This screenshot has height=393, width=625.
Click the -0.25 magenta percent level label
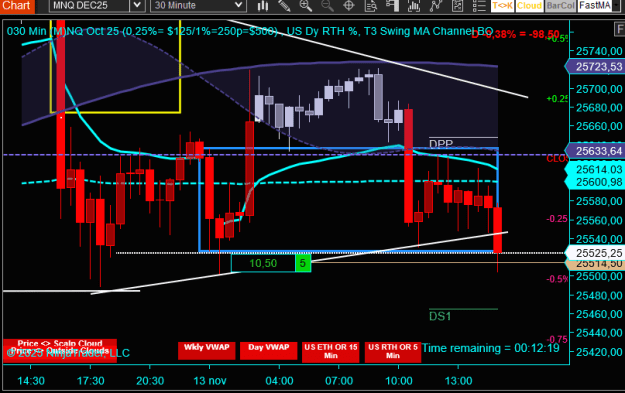click(x=557, y=219)
